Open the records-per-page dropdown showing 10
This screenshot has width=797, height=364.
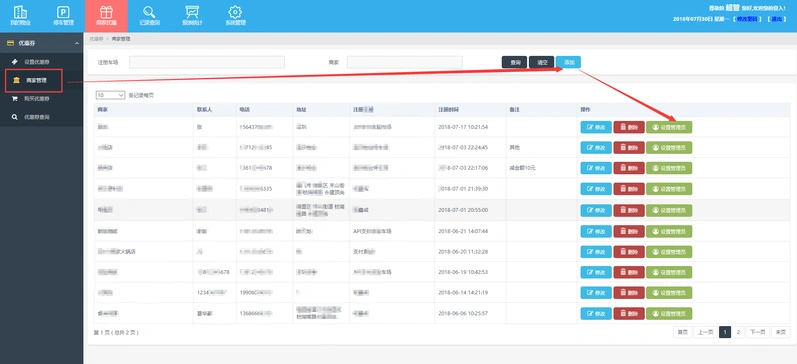click(x=110, y=95)
